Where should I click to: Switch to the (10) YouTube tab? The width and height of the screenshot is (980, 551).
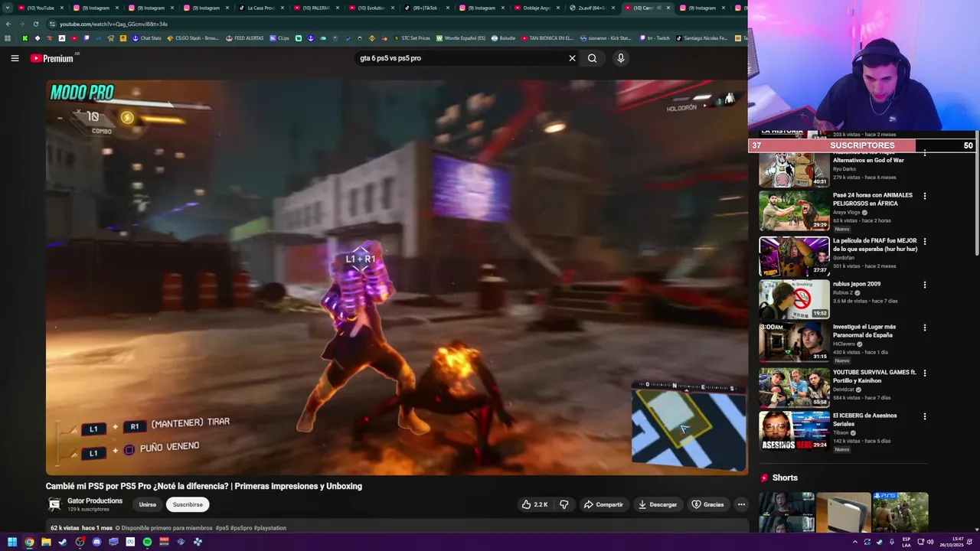click(42, 8)
